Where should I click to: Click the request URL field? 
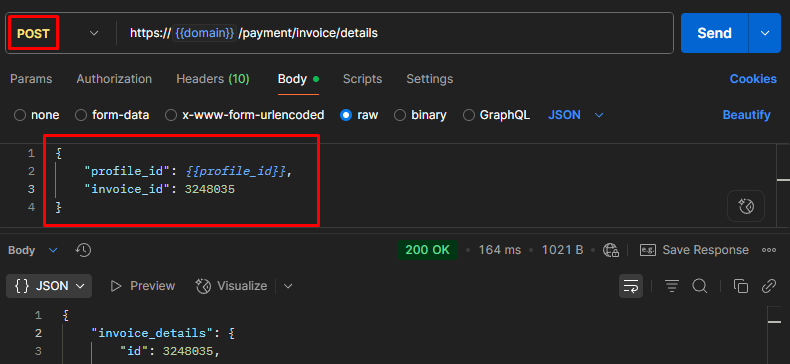pos(394,33)
